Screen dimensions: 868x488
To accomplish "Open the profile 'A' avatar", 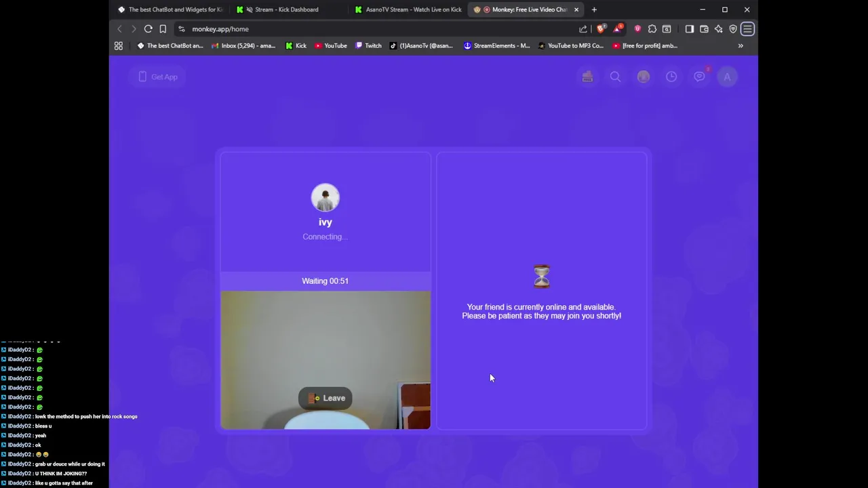I will 727,77.
